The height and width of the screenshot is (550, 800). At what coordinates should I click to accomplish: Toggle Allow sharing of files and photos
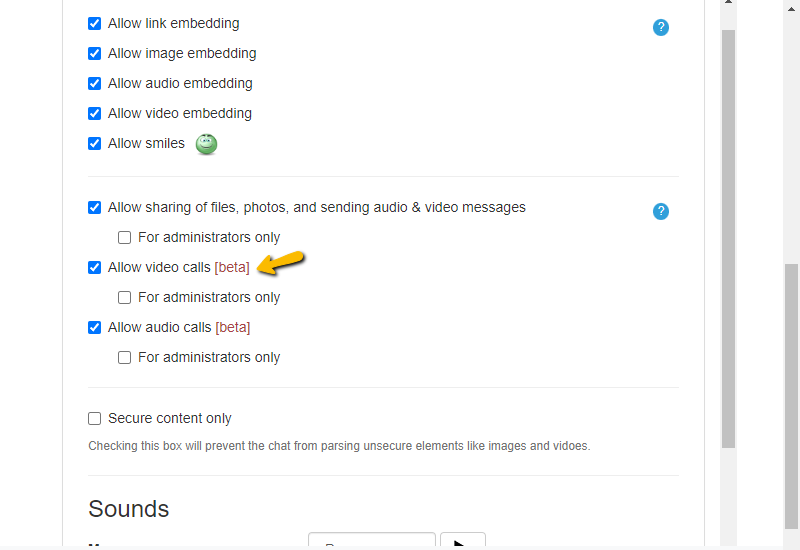tap(94, 208)
